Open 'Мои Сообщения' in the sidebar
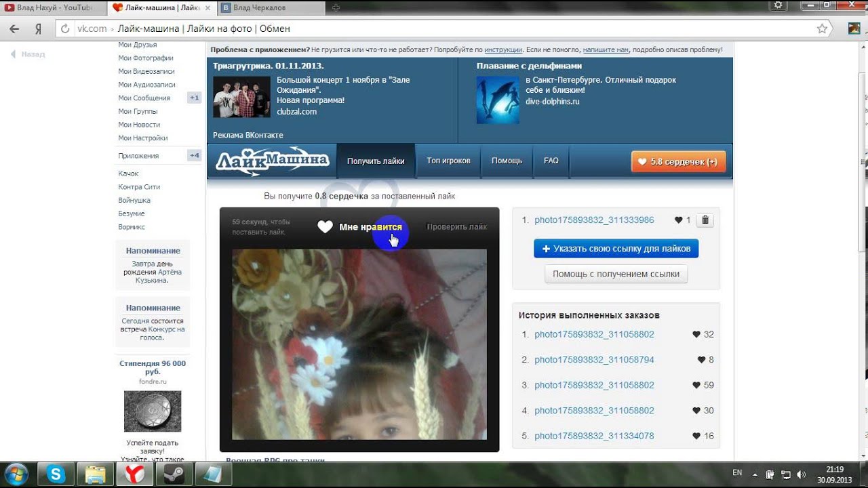This screenshot has height=488, width=868. [x=144, y=98]
